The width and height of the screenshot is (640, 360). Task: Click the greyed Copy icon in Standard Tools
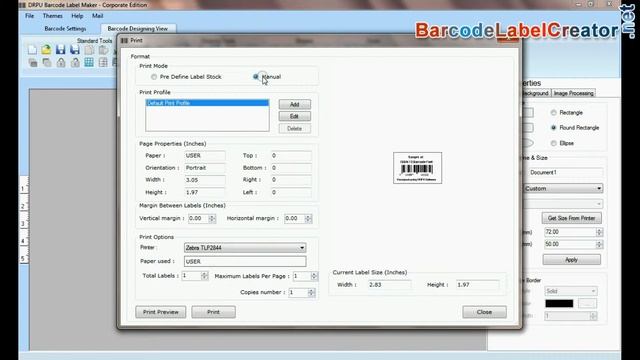pos(89,50)
